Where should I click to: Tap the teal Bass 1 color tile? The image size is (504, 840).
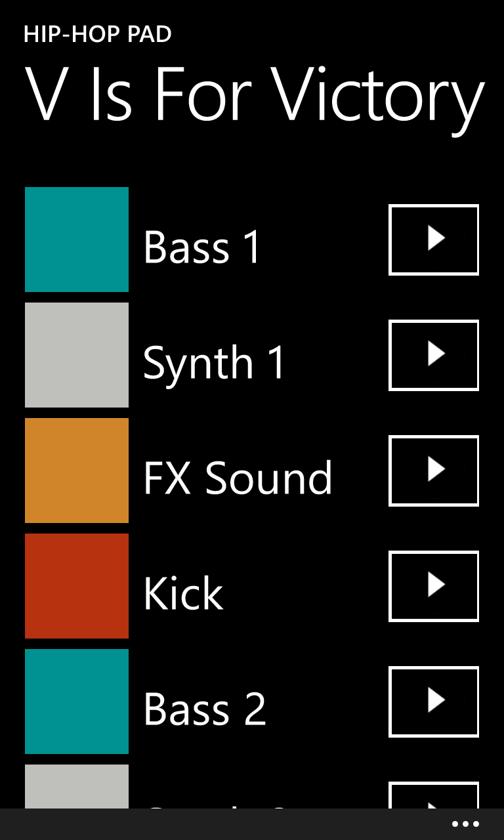tap(77, 240)
